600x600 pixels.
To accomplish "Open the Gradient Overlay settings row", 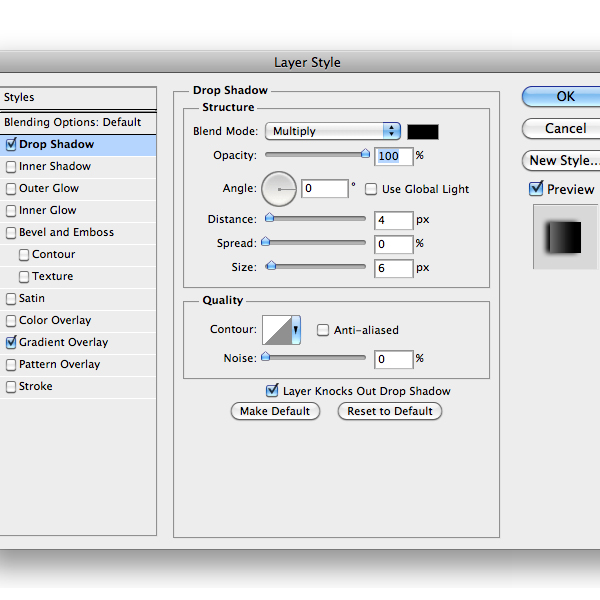I will coord(78,342).
